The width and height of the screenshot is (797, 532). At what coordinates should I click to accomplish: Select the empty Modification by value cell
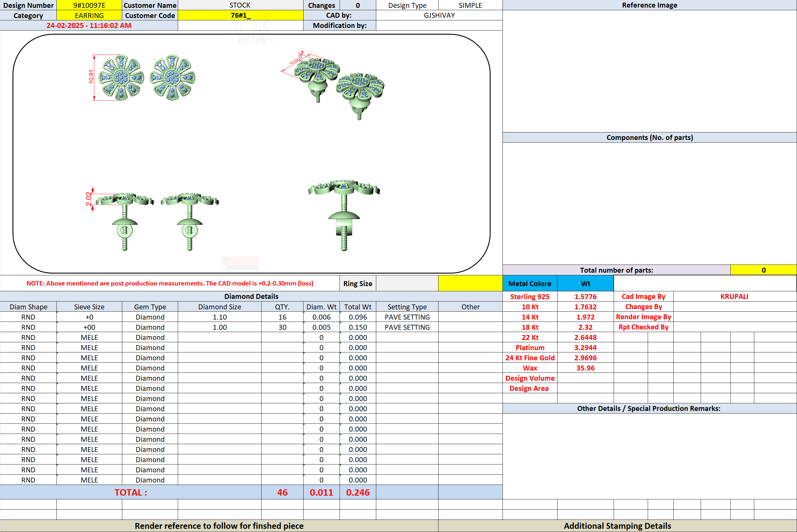(x=439, y=25)
